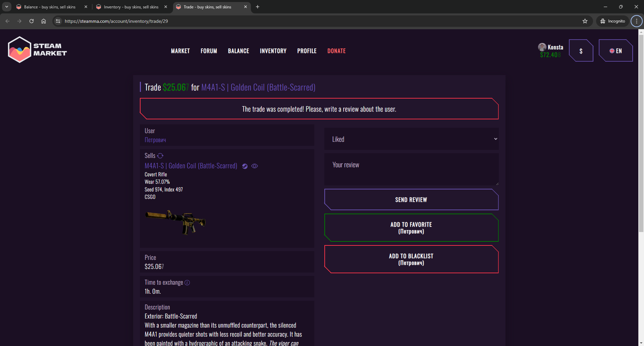This screenshot has height=346, width=644.
Task: Open item on Steam via Steam icon
Action: [245, 166]
